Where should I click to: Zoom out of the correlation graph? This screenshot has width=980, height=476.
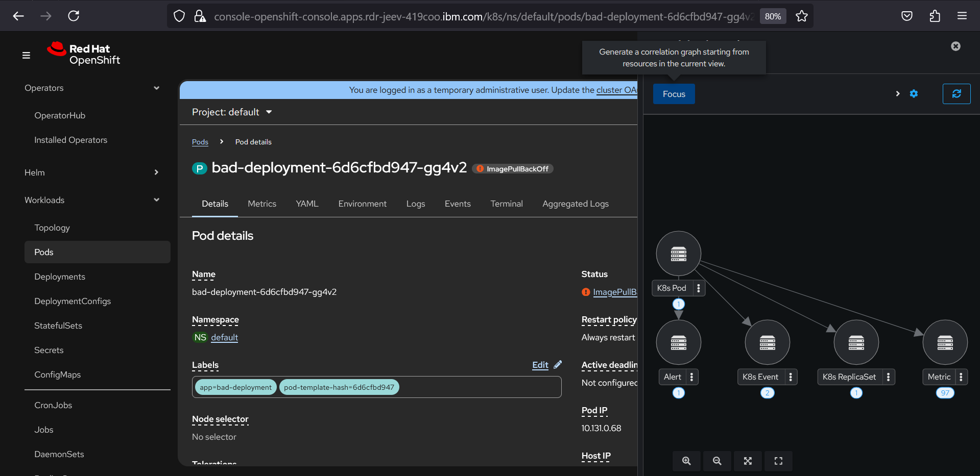pos(717,461)
